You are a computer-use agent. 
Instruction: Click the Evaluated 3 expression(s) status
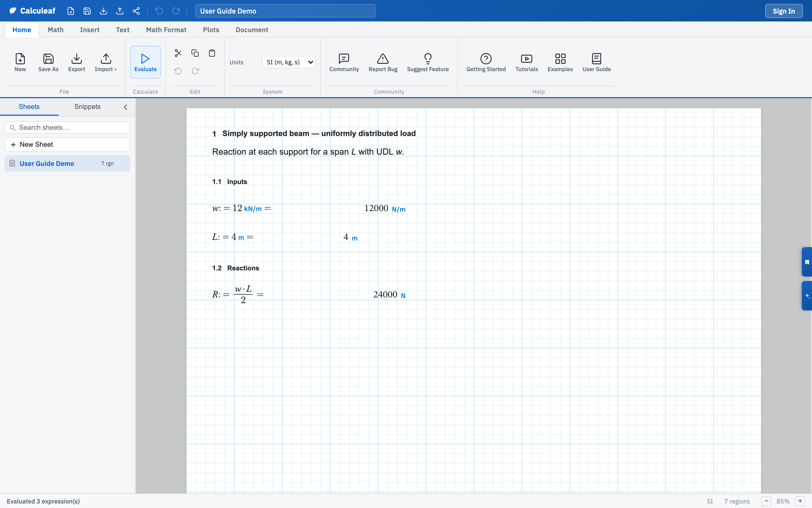point(43,501)
